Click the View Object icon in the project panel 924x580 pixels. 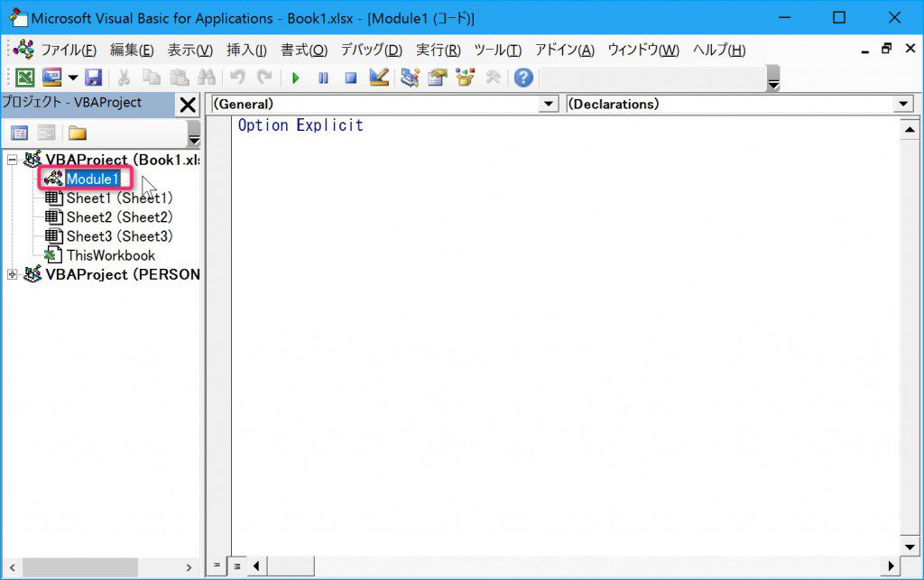coord(47,133)
